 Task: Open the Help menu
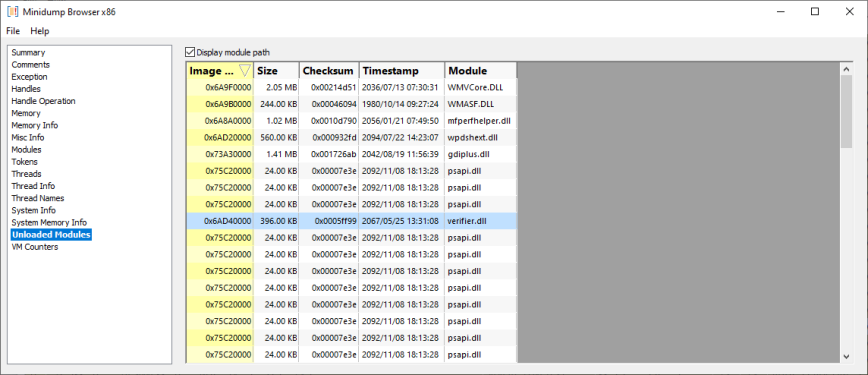[40, 31]
